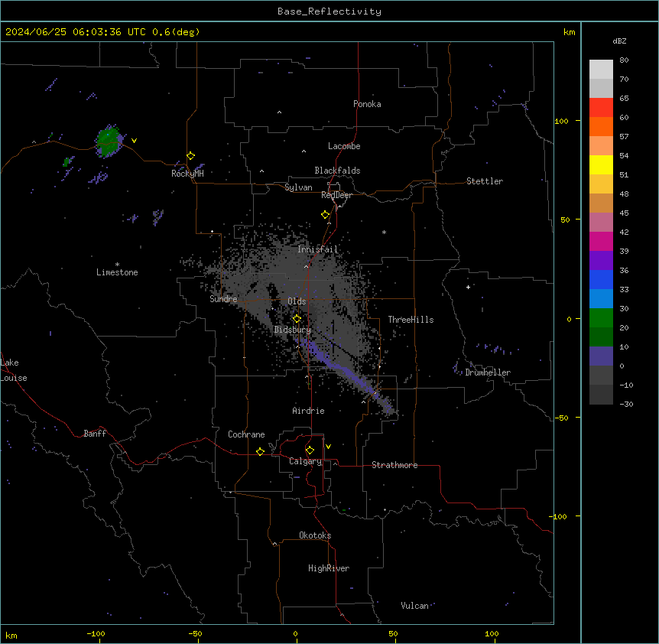Click the yellow diamond marker beside RockyMH
This screenshot has height=644, width=659.
pyautogui.click(x=191, y=156)
